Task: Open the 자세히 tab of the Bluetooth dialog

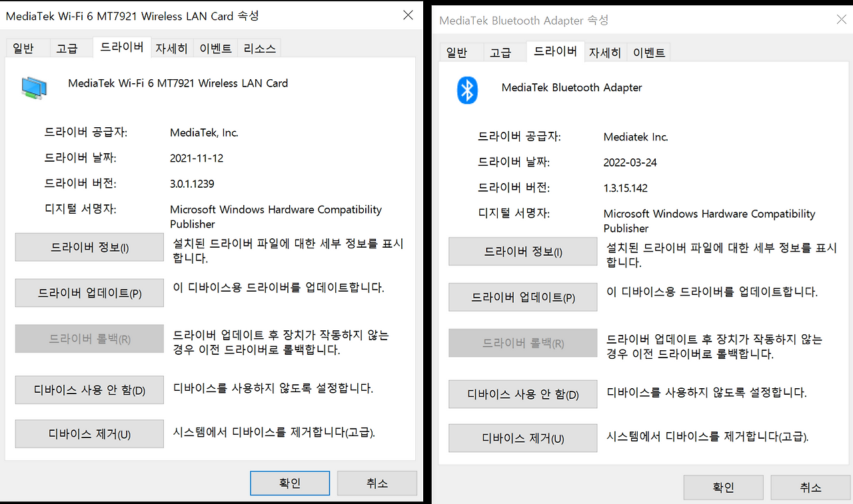Action: pos(605,51)
